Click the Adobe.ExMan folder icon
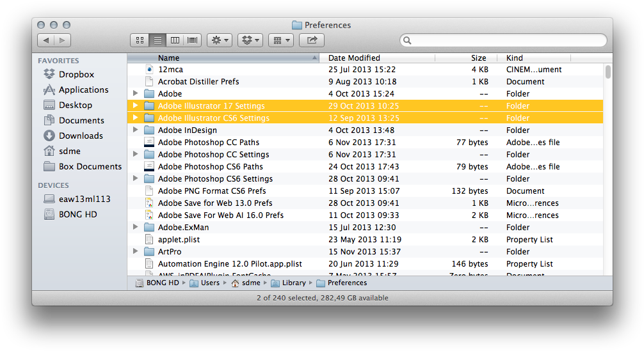 click(x=149, y=228)
